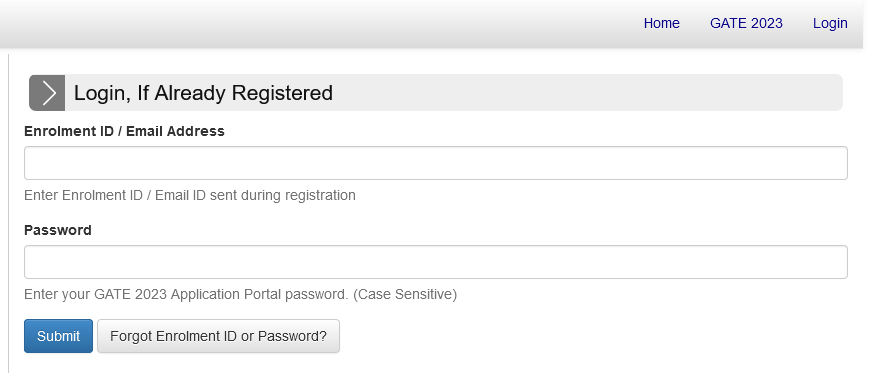Go to the GATE 2023 navigation link
The height and width of the screenshot is (373, 876).
pos(746,23)
